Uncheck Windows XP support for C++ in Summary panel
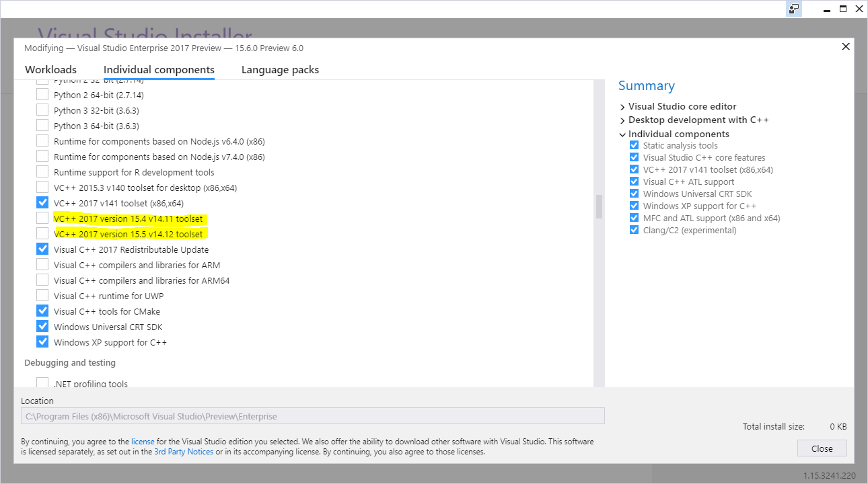 tap(634, 206)
